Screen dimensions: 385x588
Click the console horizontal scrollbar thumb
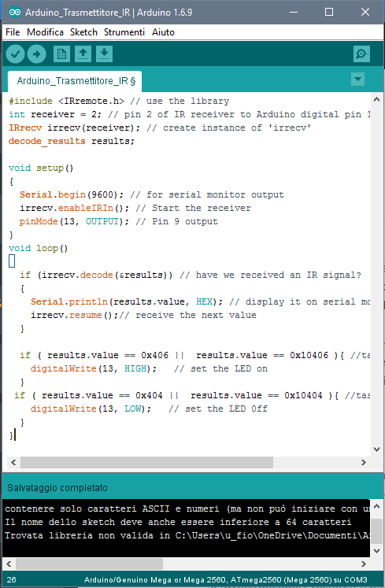coord(89,564)
